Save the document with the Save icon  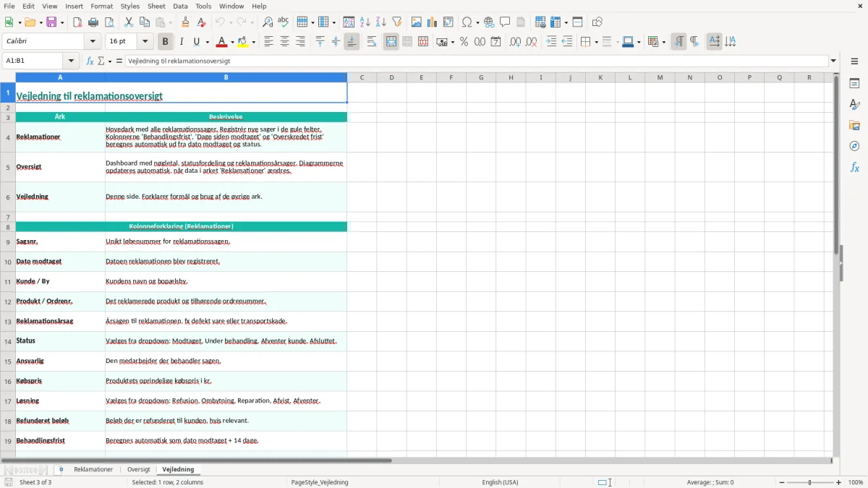coord(51,22)
